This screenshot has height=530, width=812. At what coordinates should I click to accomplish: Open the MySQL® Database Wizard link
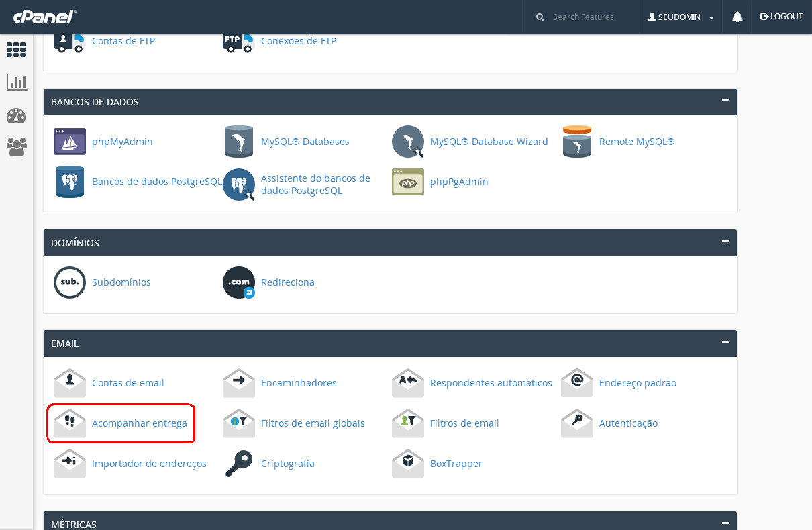click(x=489, y=142)
